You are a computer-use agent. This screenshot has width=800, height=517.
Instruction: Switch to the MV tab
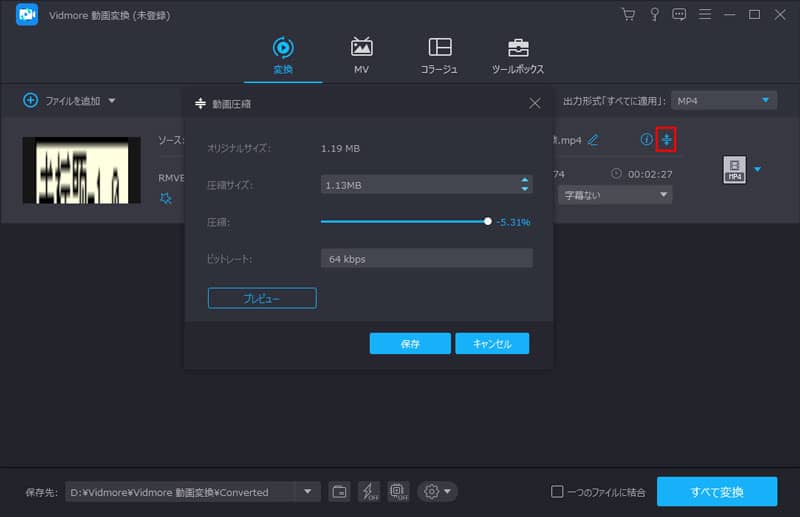click(x=361, y=55)
